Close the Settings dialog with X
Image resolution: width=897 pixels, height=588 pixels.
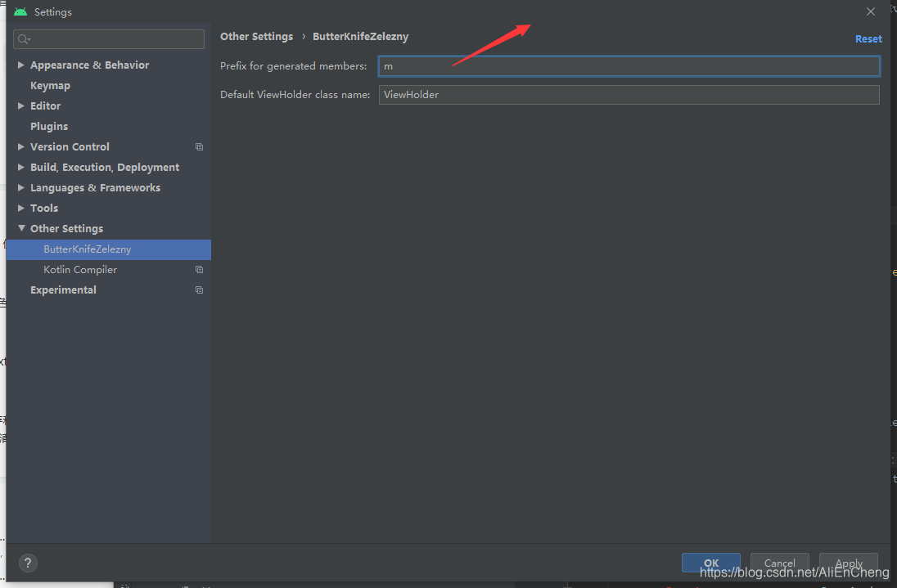[x=871, y=11]
